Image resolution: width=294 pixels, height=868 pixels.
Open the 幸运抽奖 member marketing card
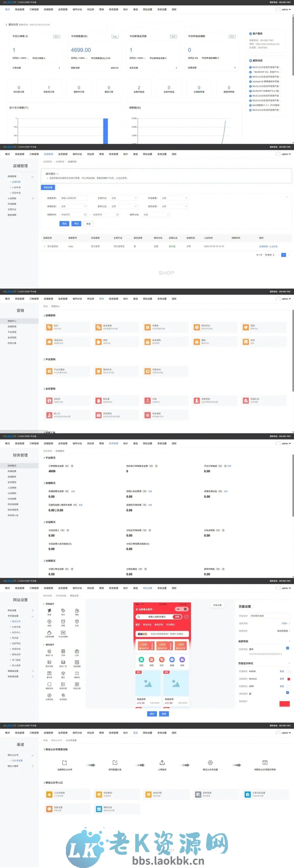tap(165, 415)
